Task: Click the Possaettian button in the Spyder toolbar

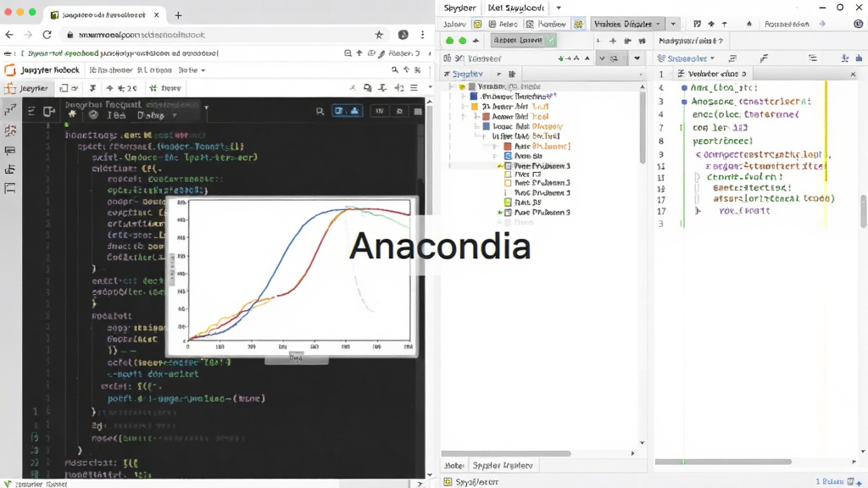Action: (787, 24)
